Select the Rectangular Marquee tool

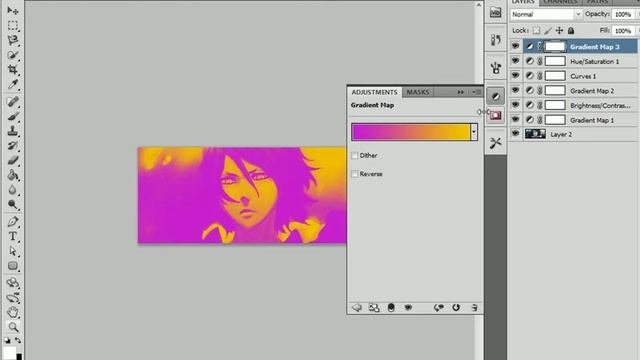(13, 25)
